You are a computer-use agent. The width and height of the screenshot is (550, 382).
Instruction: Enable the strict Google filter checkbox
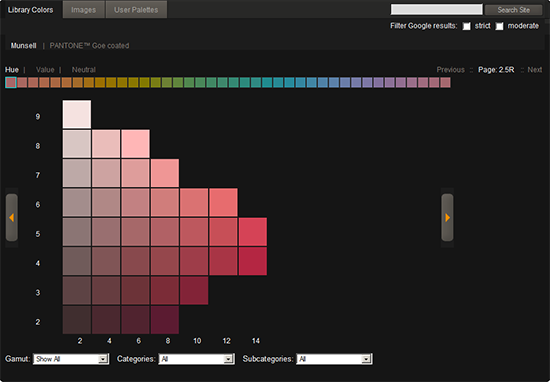coord(467,26)
